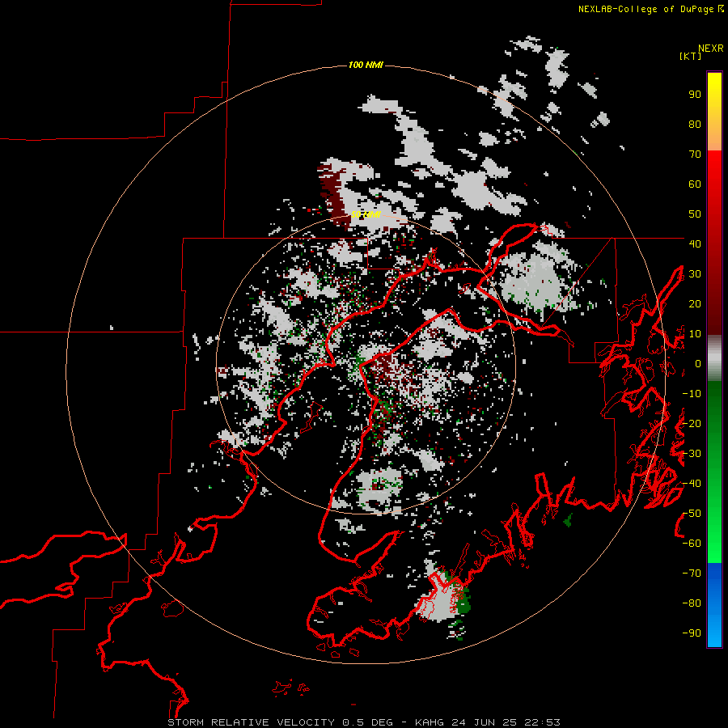Click the 50 NMI range ring label
This screenshot has height=728, width=728.
pos(366,214)
